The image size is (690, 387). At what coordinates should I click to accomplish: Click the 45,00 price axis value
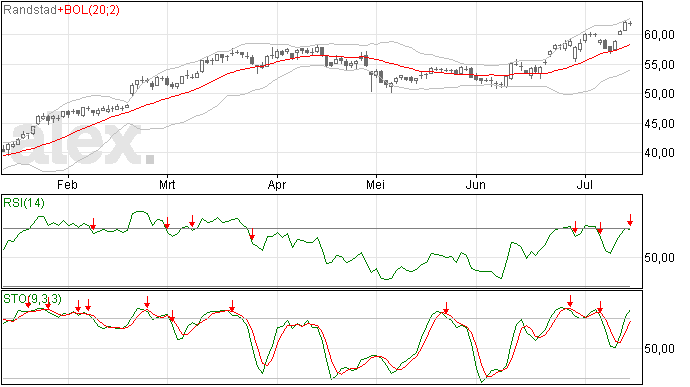659,124
